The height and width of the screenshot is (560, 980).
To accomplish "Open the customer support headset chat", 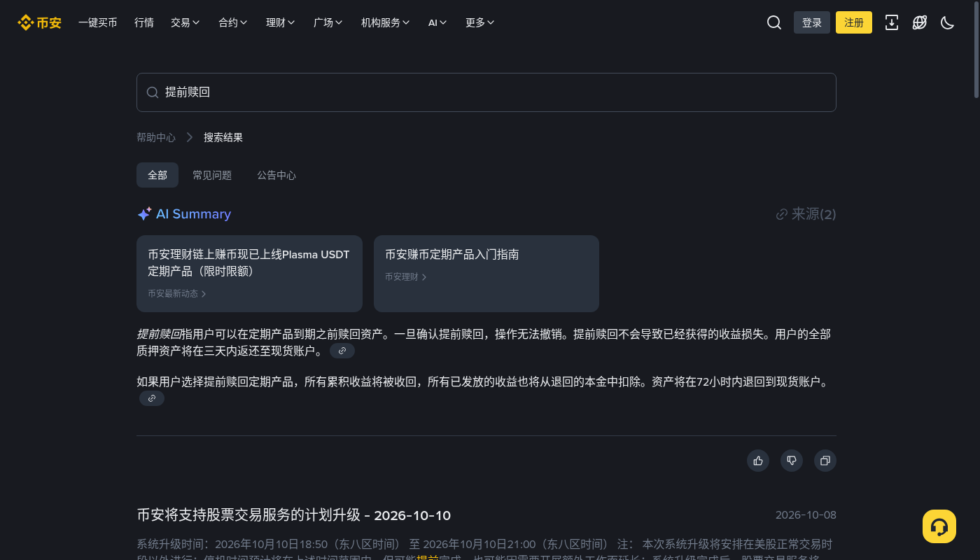I will tap(939, 526).
